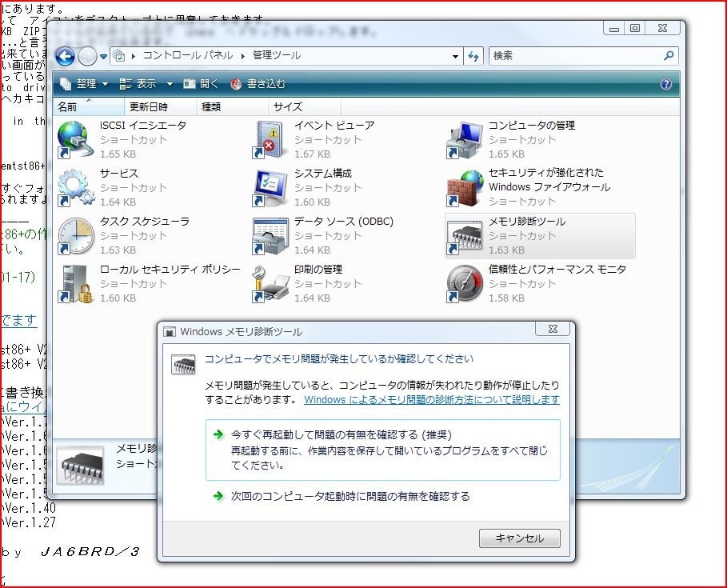Viewport: 727px width, 588px height.
Task: Open the データ ソース (ODBC) icon
Action: (270, 235)
